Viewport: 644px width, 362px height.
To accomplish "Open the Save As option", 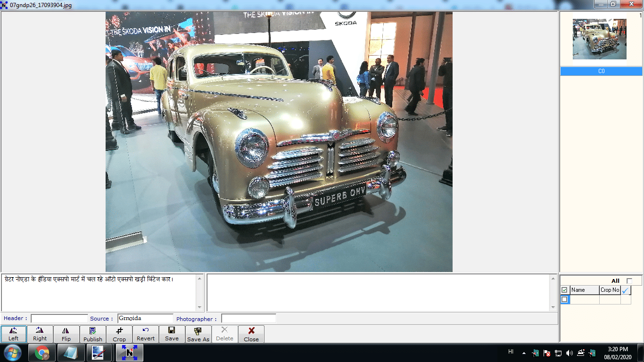I will click(x=198, y=334).
